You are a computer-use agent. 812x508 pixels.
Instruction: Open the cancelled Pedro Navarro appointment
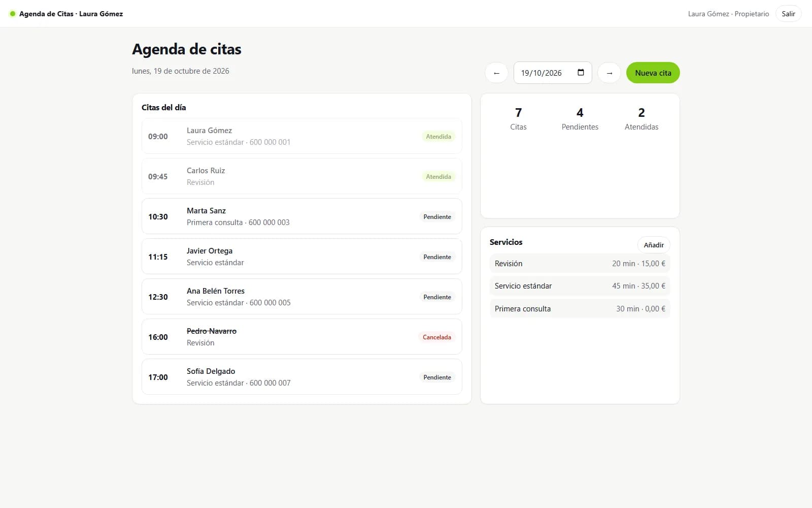(301, 337)
